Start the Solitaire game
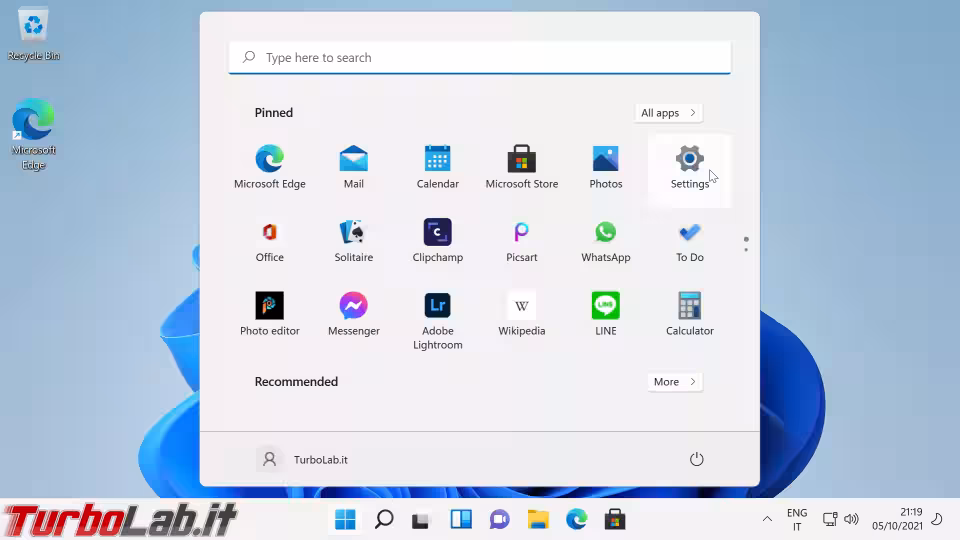 353,241
